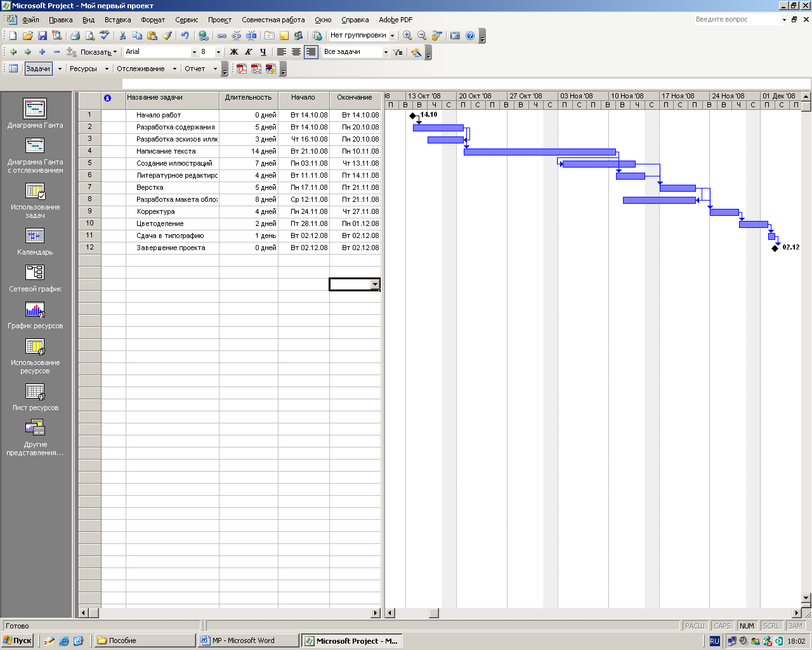Click the Gantt chart horizontal scrollbar thumb

(434, 613)
